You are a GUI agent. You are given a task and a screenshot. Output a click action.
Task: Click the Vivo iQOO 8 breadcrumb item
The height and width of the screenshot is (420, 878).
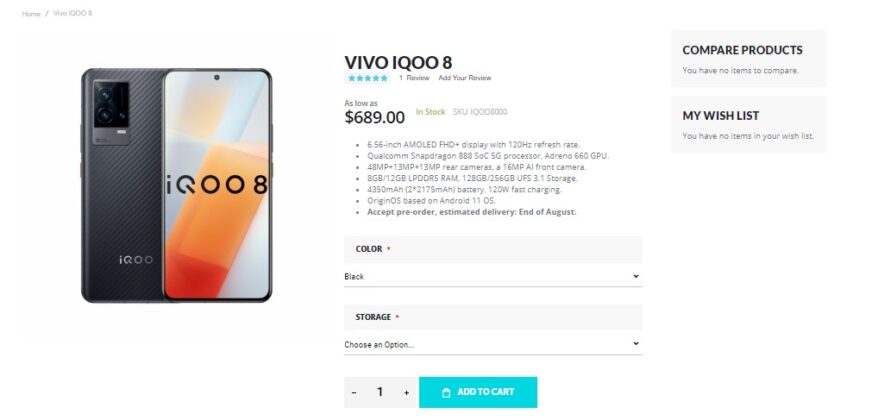click(73, 13)
